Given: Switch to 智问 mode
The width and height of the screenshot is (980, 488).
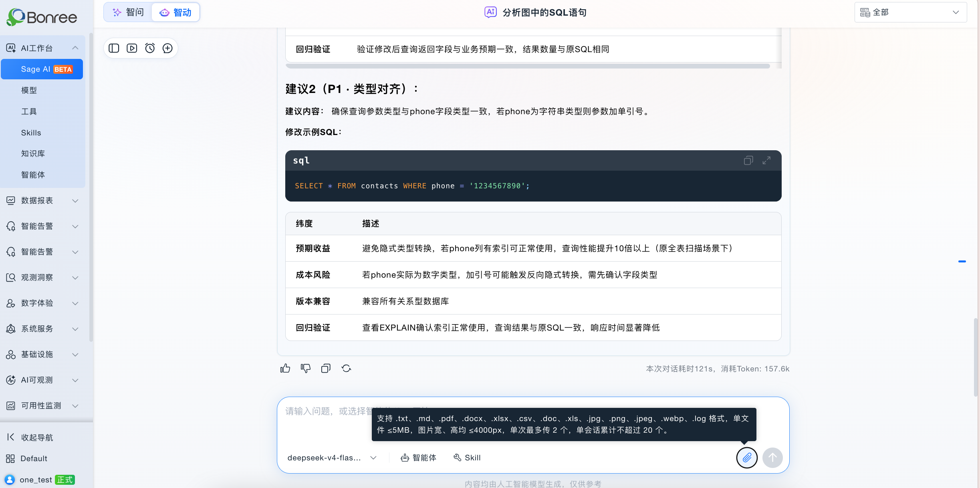Looking at the screenshot, I should click(x=128, y=12).
